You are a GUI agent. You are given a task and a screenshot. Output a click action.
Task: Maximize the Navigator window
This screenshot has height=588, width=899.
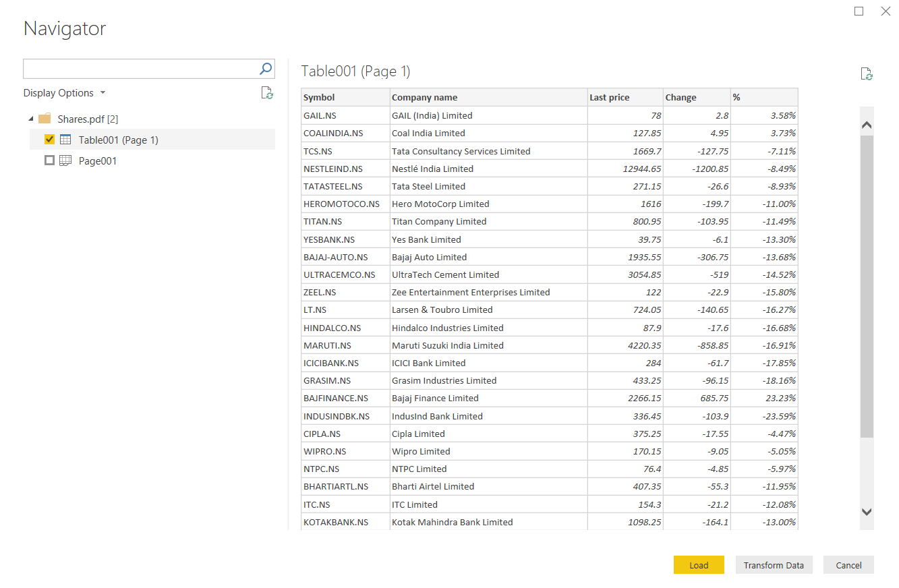[859, 11]
